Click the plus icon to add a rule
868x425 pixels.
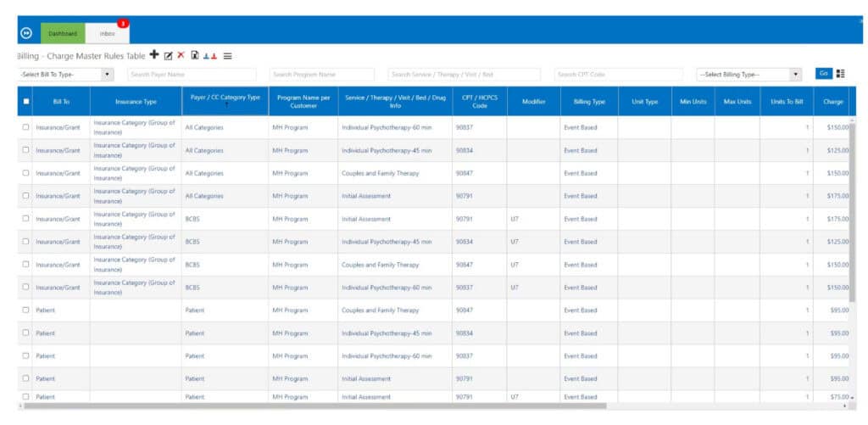[x=153, y=55]
